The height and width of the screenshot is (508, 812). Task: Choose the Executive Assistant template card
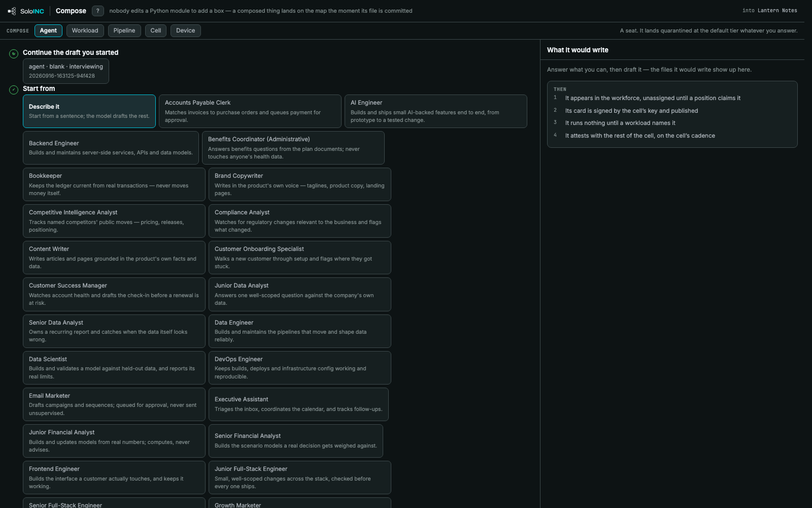pyautogui.click(x=298, y=404)
